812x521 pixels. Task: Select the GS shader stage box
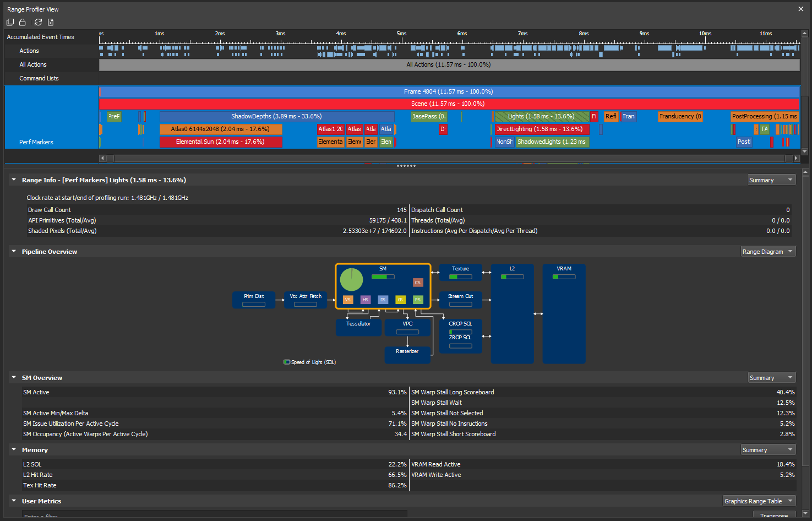[x=401, y=300]
